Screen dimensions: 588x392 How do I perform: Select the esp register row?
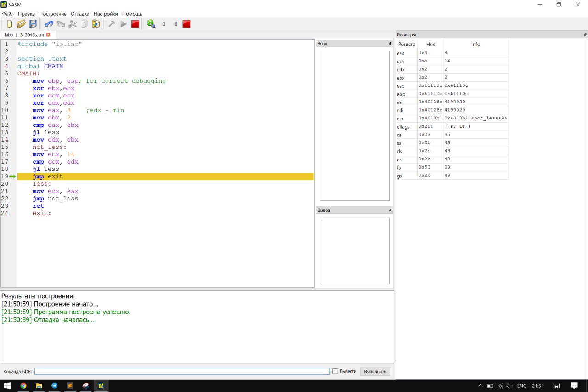452,85
